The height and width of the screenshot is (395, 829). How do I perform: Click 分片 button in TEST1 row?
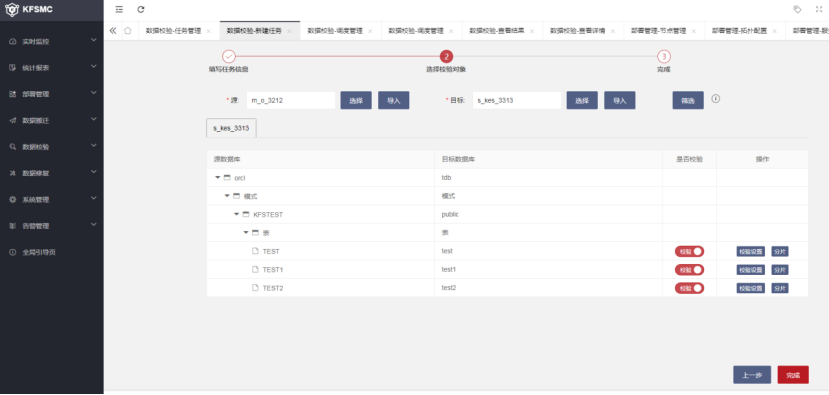point(780,270)
